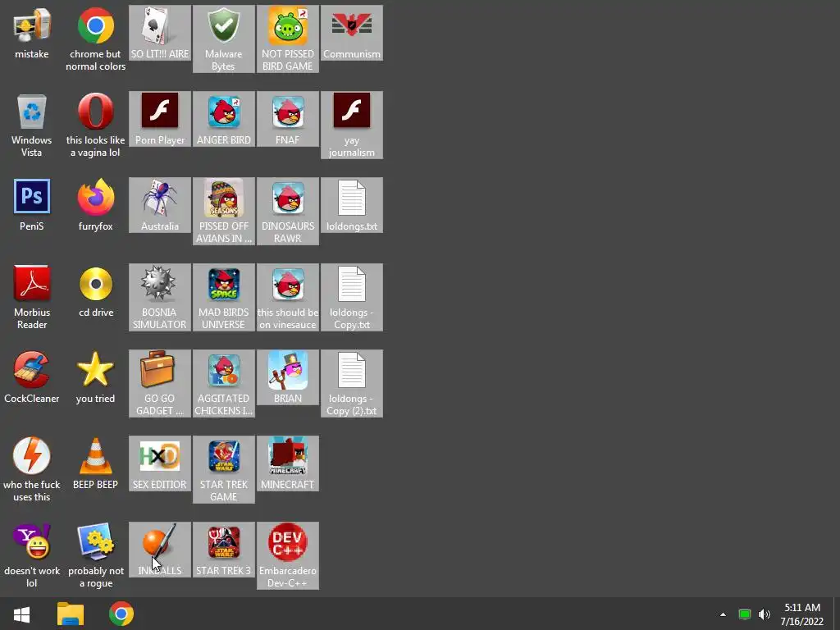The height and width of the screenshot is (630, 840).
Task: Select the 'STAR TREK GAME' icon
Action: (223, 470)
